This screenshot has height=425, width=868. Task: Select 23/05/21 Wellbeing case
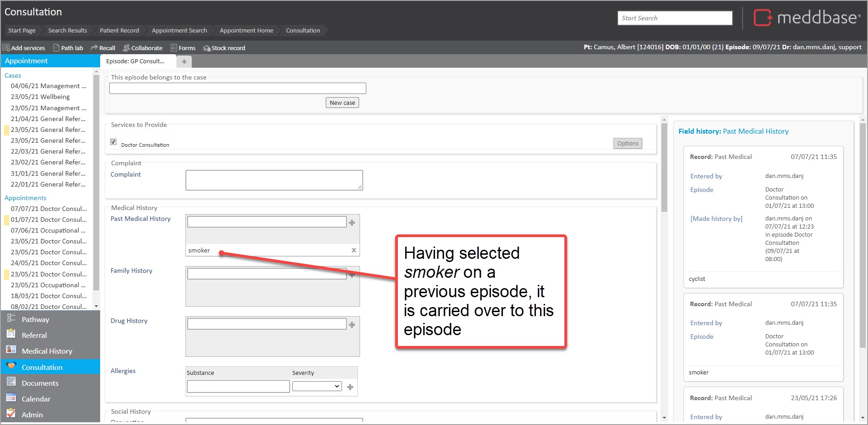click(x=40, y=97)
